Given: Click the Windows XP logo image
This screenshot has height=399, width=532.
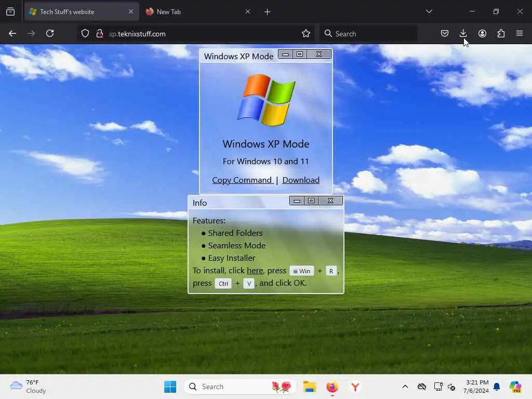Looking at the screenshot, I should pyautogui.click(x=266, y=100).
